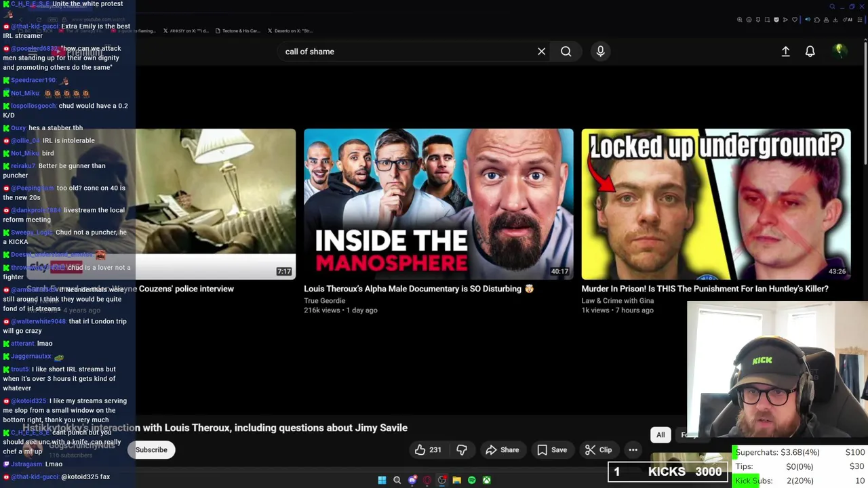
Task: Open the YouTube create/upload icon
Action: [x=785, y=52]
